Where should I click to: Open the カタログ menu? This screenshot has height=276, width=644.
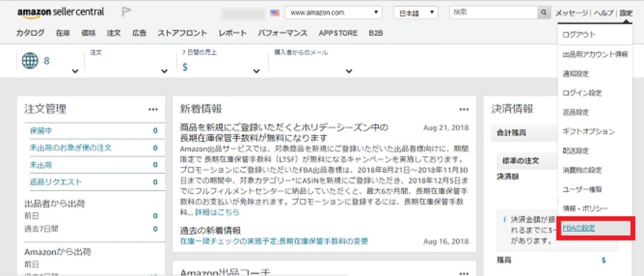[x=30, y=33]
